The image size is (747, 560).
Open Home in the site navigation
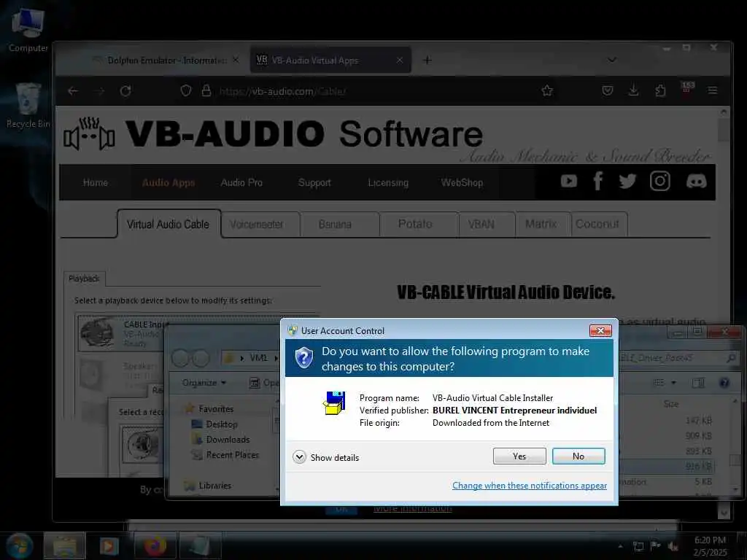[96, 182]
